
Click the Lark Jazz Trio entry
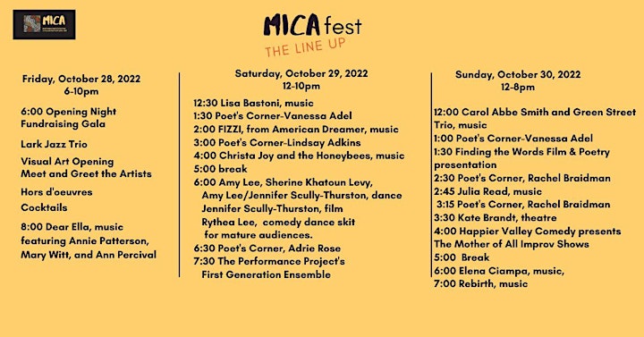point(55,144)
